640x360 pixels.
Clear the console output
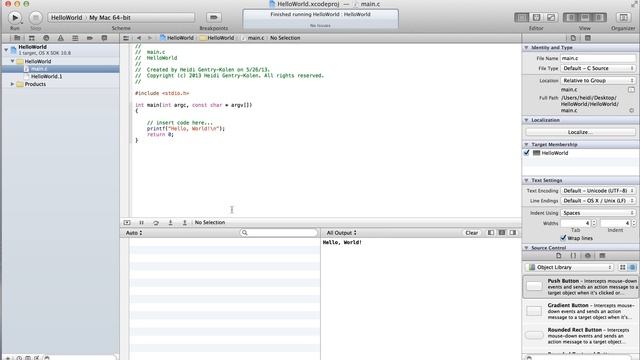tap(471, 233)
